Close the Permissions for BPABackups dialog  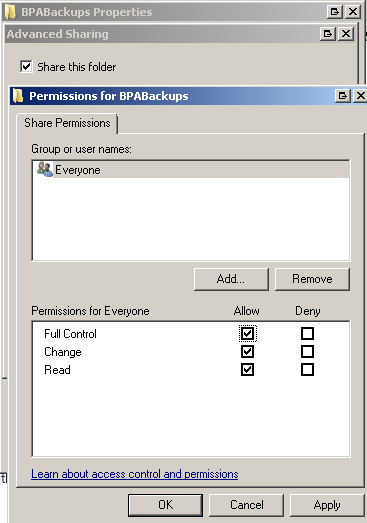coord(361,96)
